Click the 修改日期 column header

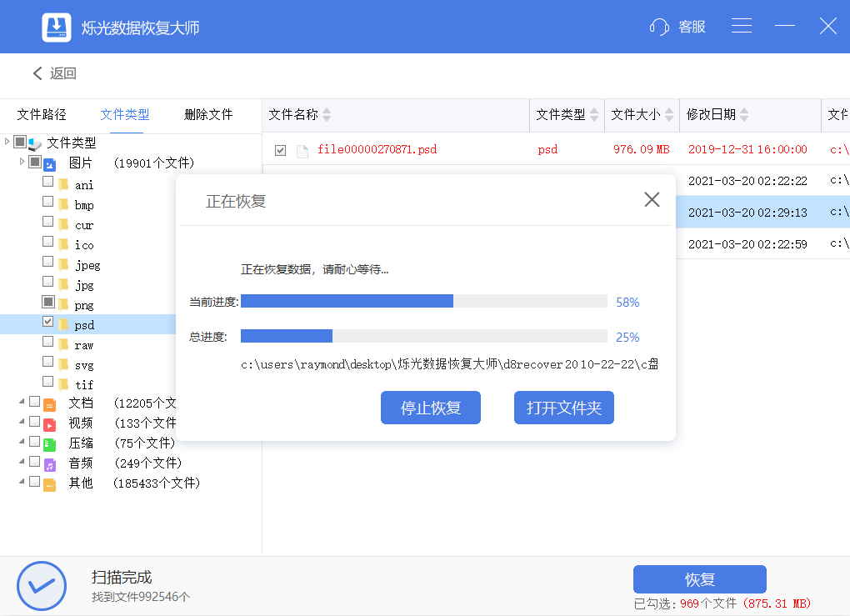tap(750, 115)
